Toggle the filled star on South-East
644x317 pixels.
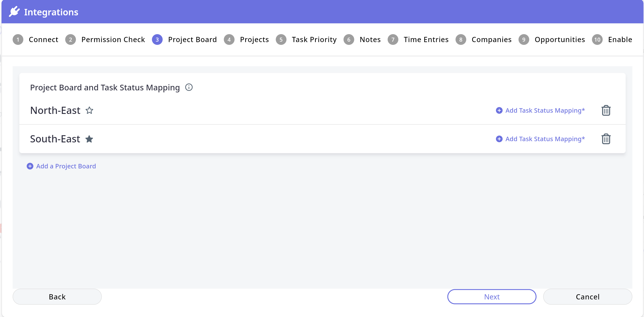89,139
